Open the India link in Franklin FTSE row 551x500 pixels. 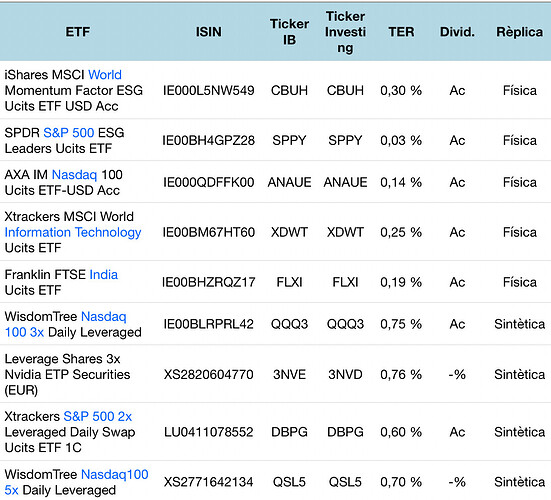pyautogui.click(x=104, y=275)
